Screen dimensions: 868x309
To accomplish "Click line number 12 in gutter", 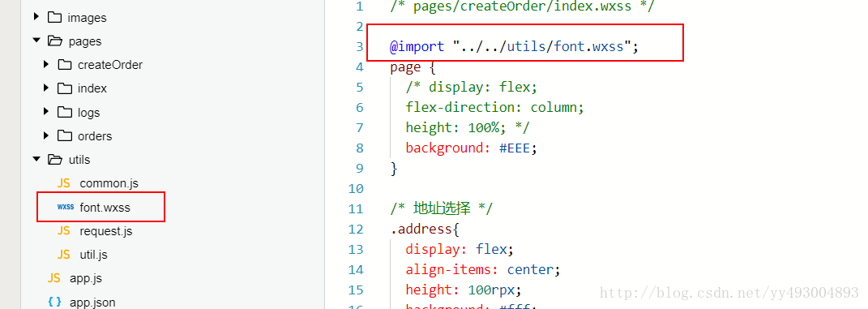I will [356, 230].
